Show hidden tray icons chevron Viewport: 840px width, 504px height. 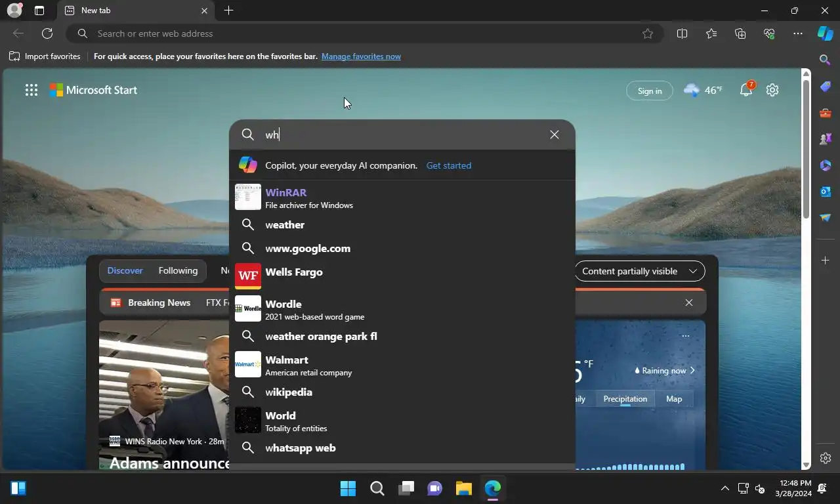(724, 488)
